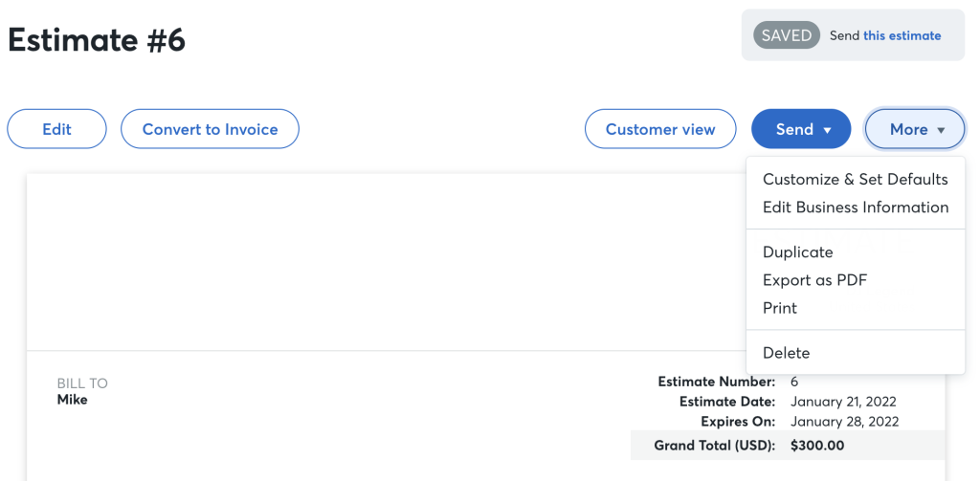This screenshot has height=481, width=980.
Task: Click Convert to Invoice button
Action: pyautogui.click(x=210, y=129)
